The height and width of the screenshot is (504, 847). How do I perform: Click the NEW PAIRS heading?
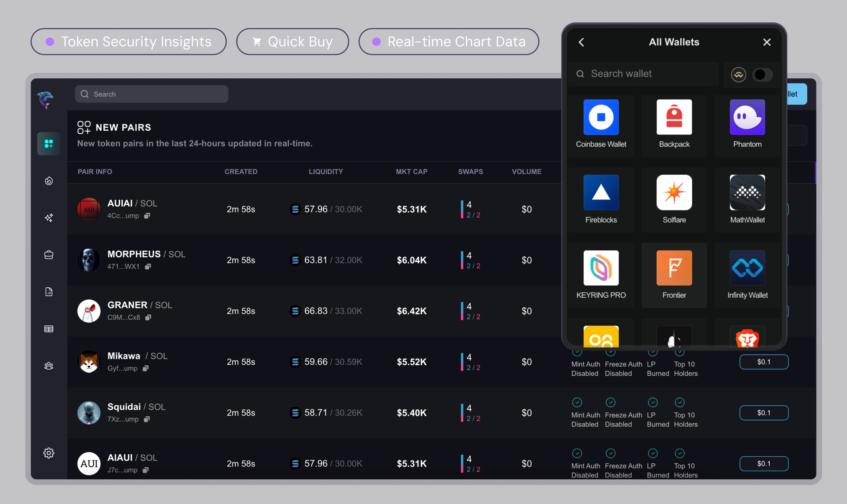(x=123, y=127)
